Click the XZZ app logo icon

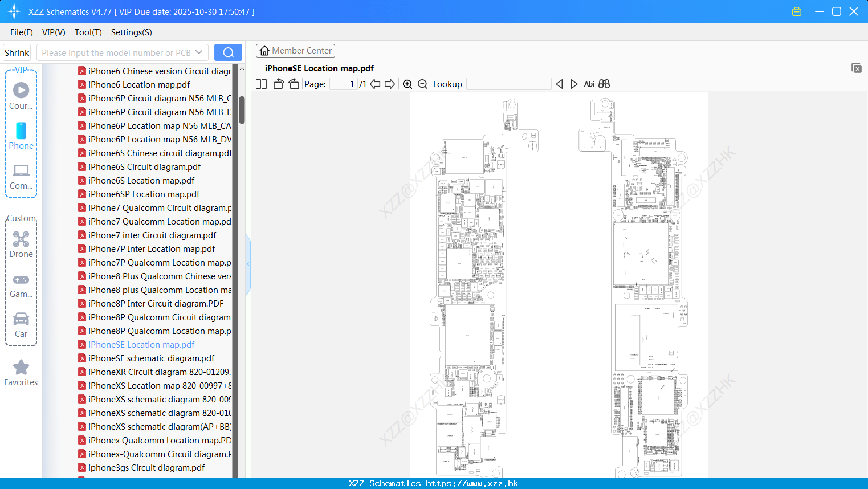tap(14, 11)
